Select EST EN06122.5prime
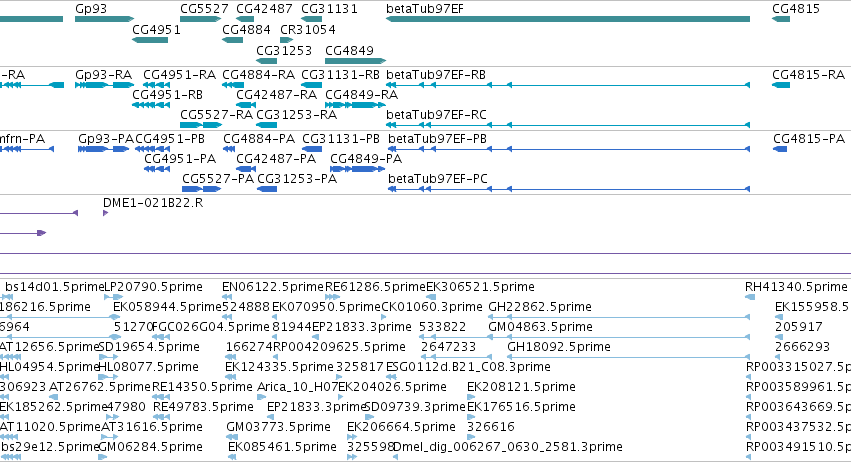The image size is (851, 462). coord(227,297)
